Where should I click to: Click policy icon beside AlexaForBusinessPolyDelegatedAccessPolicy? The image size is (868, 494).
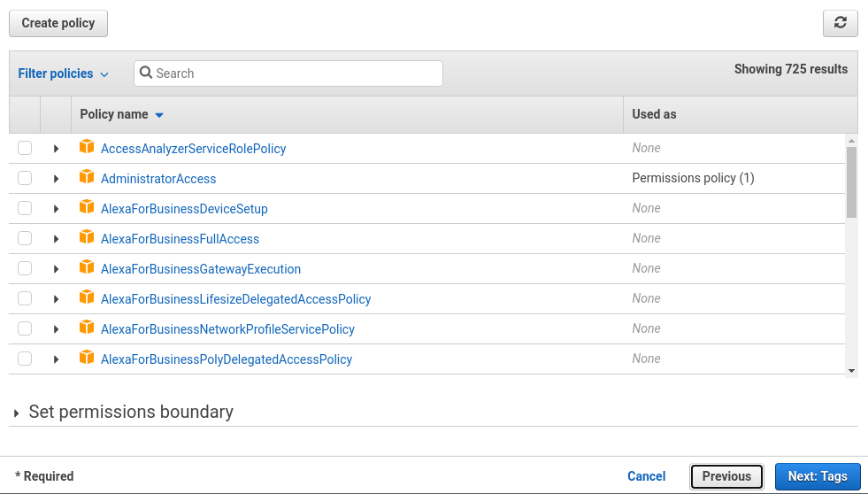pyautogui.click(x=87, y=357)
